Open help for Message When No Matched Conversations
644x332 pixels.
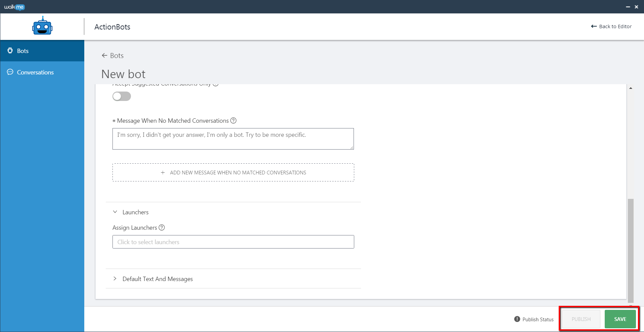coord(233,120)
